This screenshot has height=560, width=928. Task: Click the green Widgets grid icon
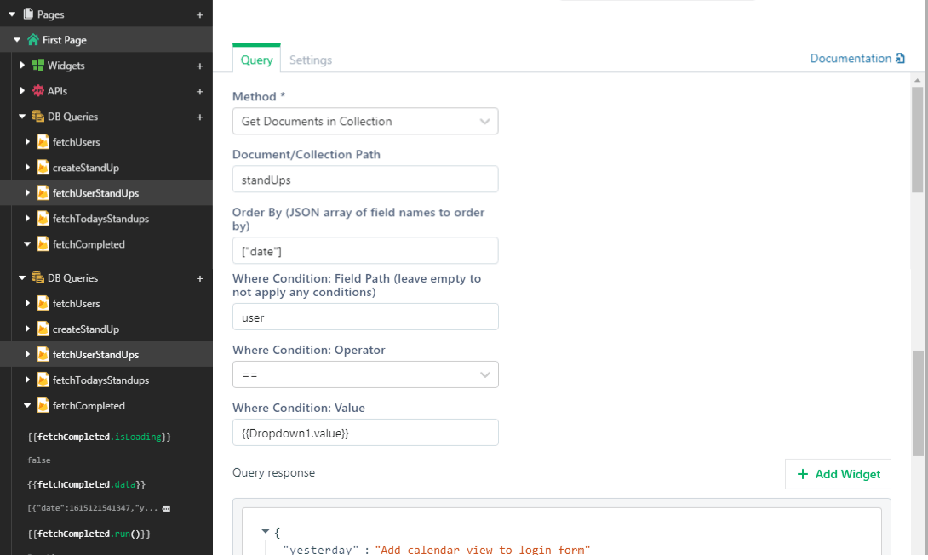click(x=38, y=66)
